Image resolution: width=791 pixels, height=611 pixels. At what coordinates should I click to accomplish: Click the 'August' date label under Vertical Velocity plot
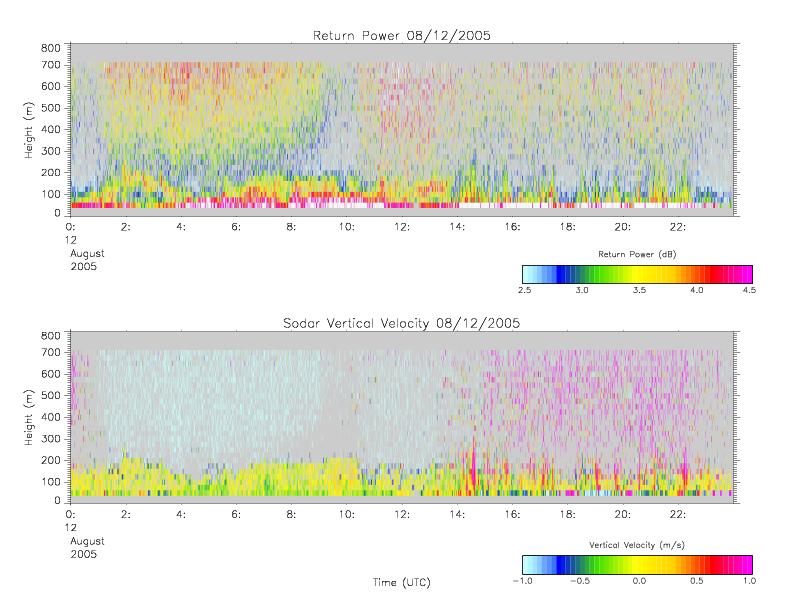click(x=87, y=541)
